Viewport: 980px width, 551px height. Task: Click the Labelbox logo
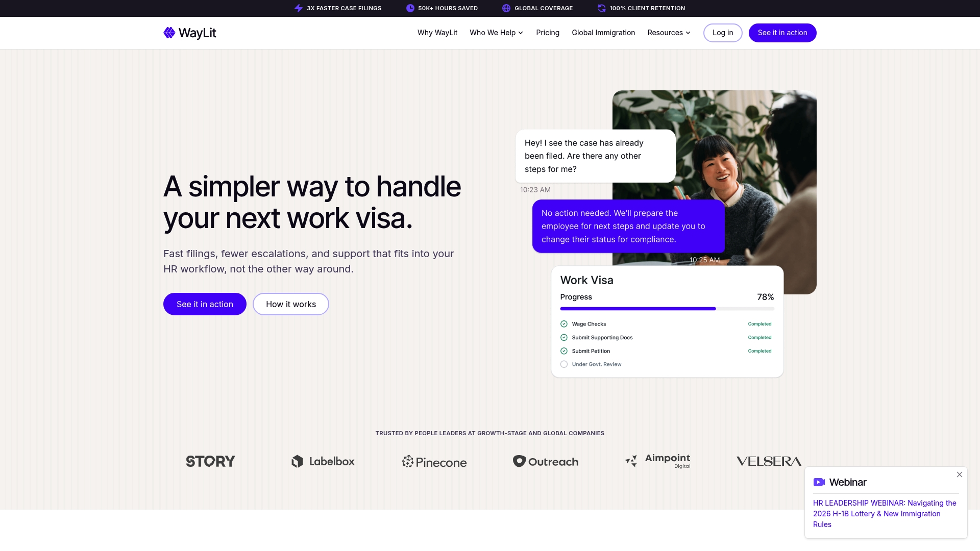pyautogui.click(x=323, y=461)
